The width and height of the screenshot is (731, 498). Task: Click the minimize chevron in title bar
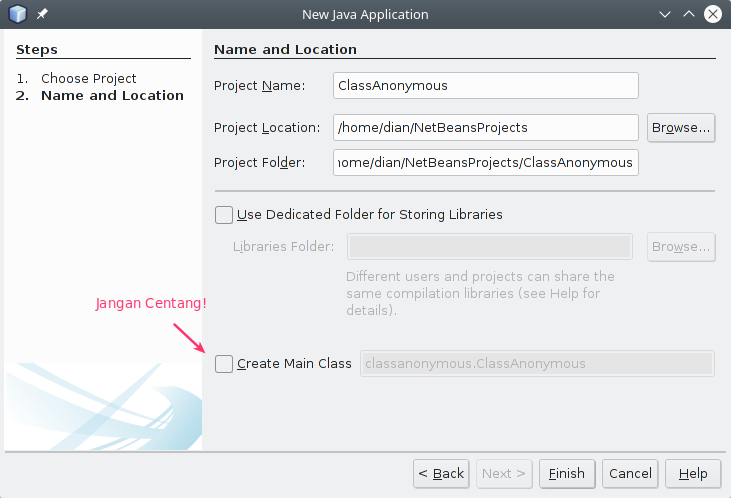click(x=665, y=14)
